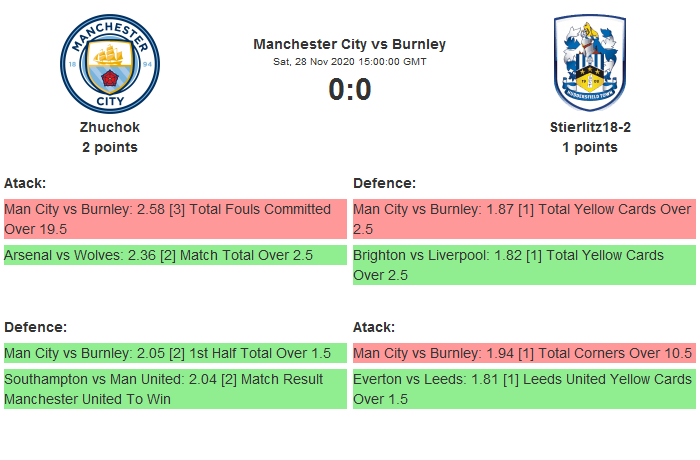Select Man City Total Yellow Cards Over 2.5 bet

(x=523, y=219)
